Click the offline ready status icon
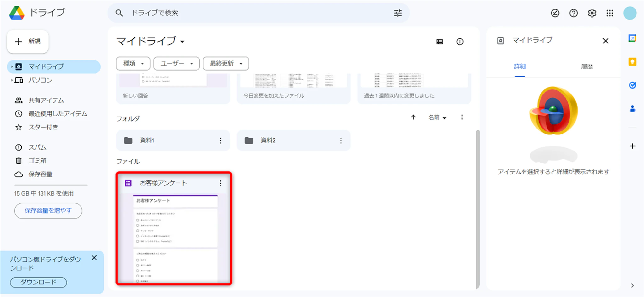The image size is (644, 297). point(555,13)
